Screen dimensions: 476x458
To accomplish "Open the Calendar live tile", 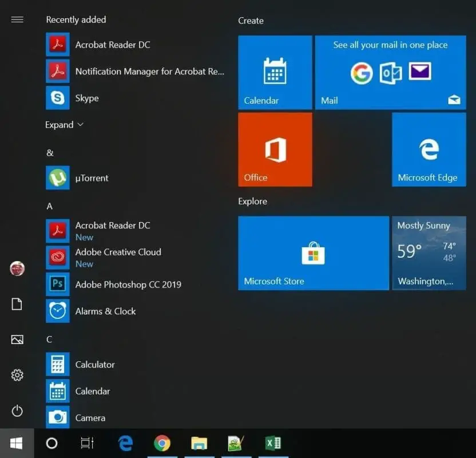I will point(275,72).
